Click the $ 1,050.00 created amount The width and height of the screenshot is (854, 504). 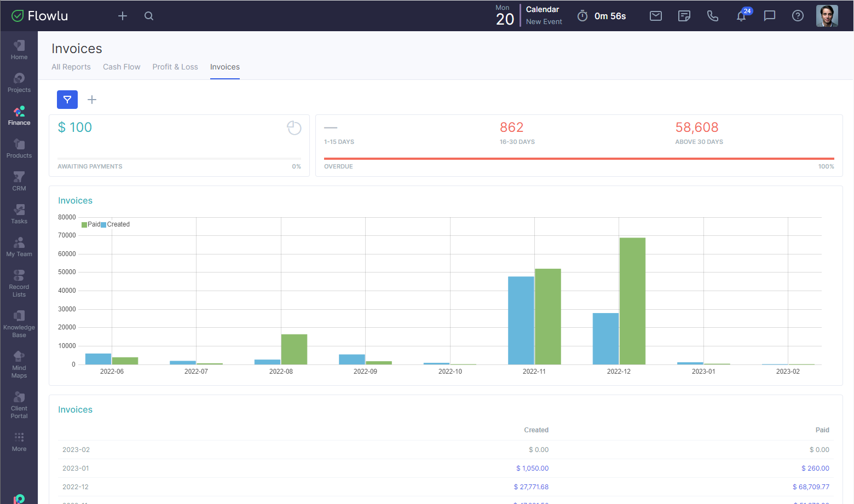point(532,468)
